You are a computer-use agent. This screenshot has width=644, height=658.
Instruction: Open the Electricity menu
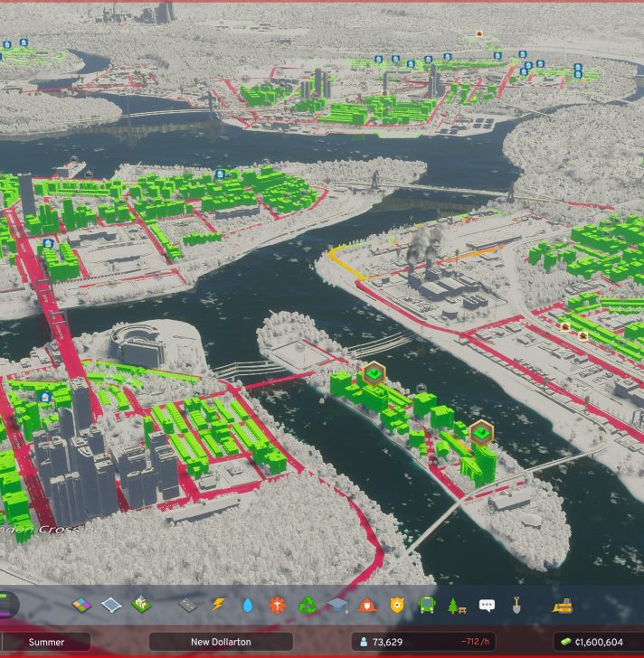pyautogui.click(x=218, y=605)
